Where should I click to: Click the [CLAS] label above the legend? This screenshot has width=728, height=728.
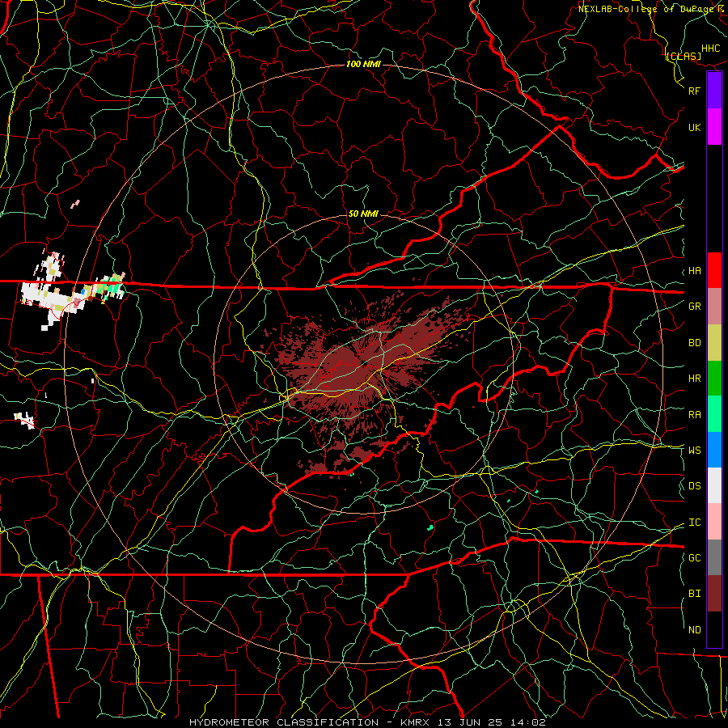point(684,56)
